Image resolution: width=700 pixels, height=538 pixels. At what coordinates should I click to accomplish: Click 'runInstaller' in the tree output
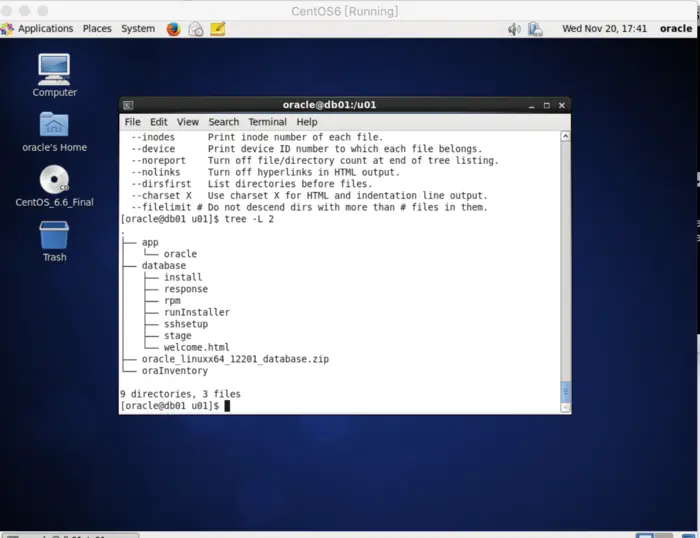pos(197,313)
